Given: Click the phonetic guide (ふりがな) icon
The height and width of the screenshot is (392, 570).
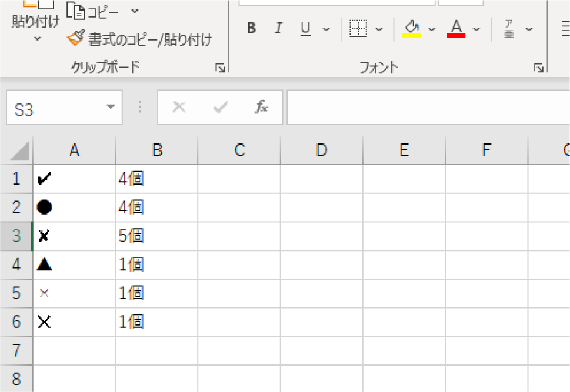Looking at the screenshot, I should coord(509,29).
